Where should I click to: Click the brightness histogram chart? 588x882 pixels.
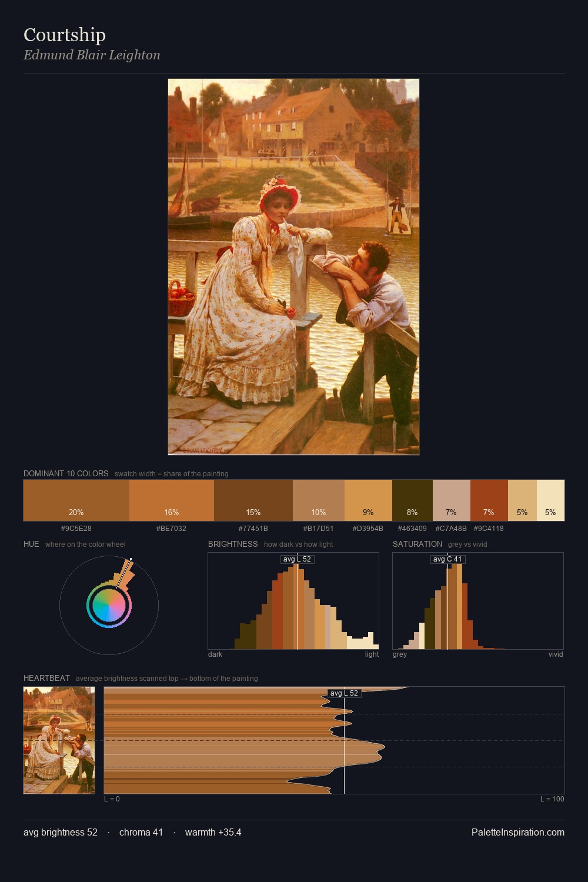[x=293, y=601]
